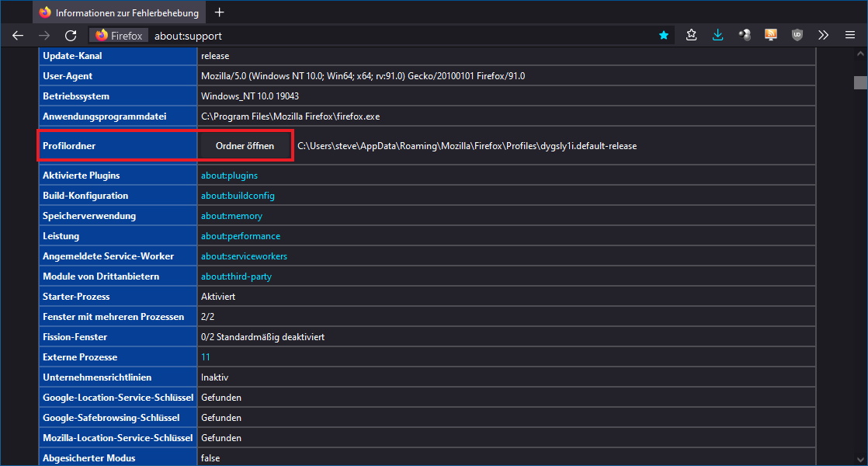Open the about:third-party link
The width and height of the screenshot is (868, 466).
236,276
